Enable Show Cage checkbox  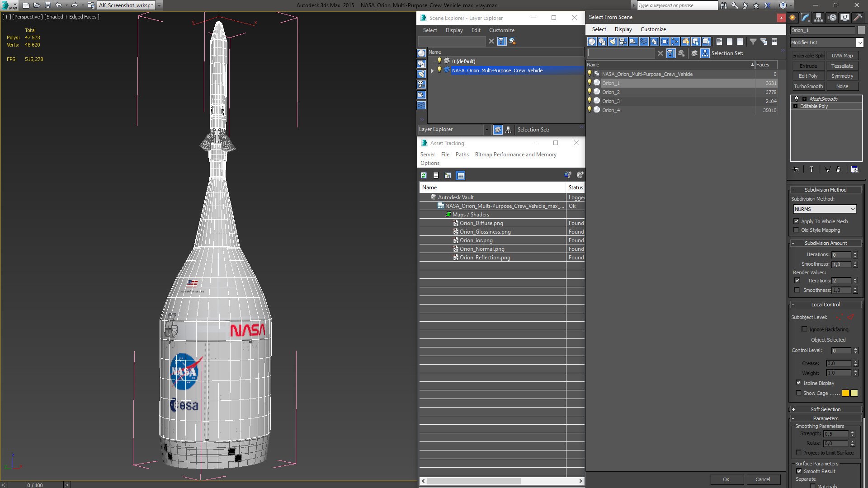(x=798, y=393)
